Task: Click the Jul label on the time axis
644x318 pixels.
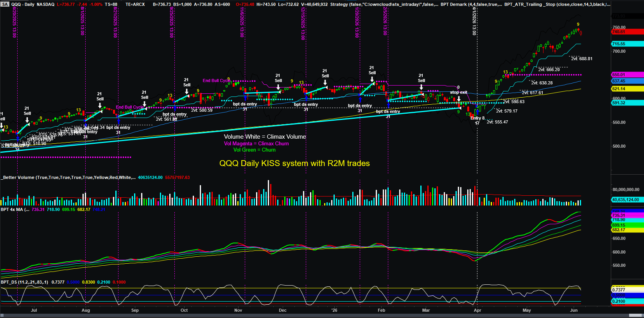Action: tap(34, 310)
